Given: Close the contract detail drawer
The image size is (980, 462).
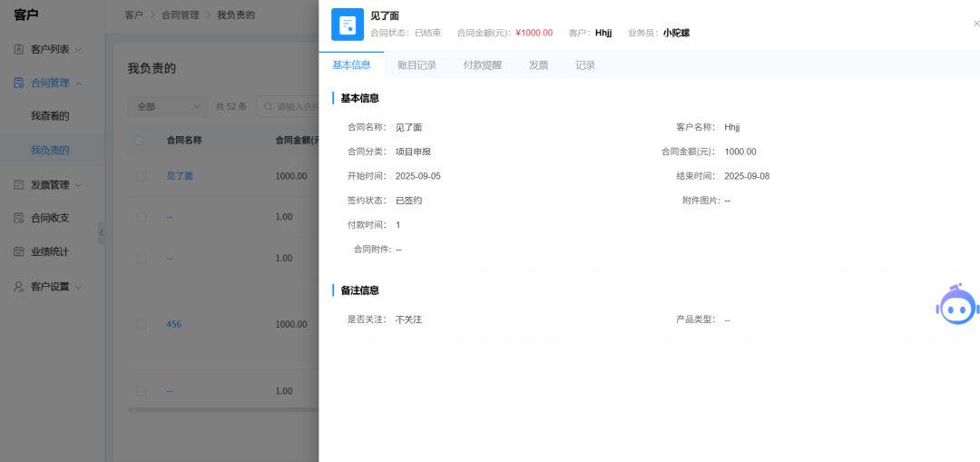Looking at the screenshot, I should (x=976, y=24).
